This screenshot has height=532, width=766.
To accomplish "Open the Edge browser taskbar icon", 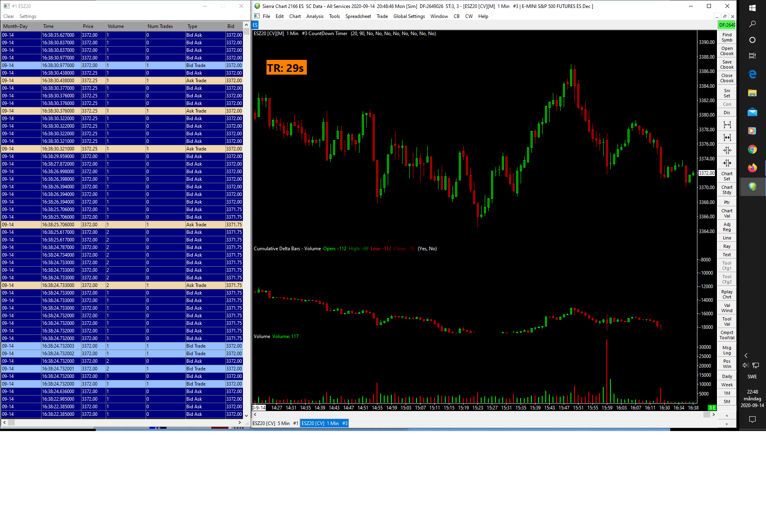I will pos(752,74).
